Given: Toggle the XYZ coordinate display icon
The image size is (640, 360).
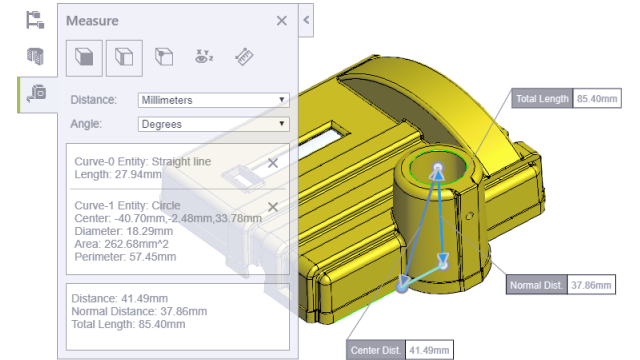Looking at the screenshot, I should 204,57.
